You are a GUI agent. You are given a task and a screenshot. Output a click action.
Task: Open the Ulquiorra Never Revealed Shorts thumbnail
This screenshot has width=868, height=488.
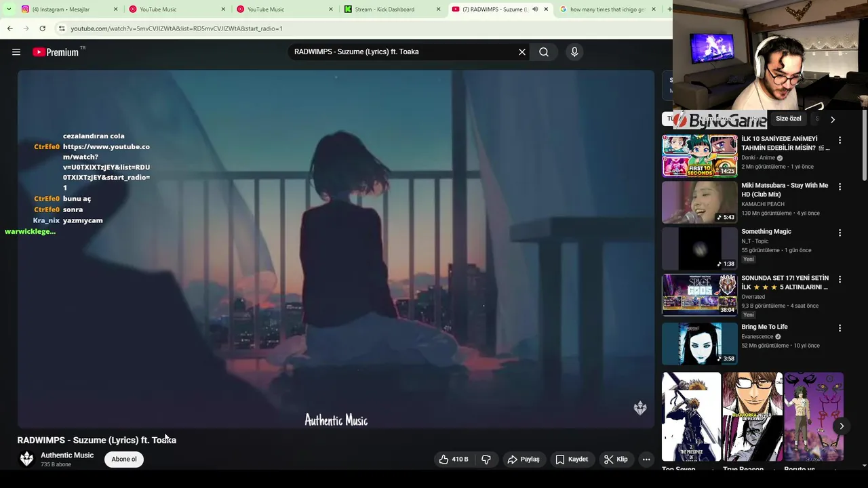click(x=753, y=417)
